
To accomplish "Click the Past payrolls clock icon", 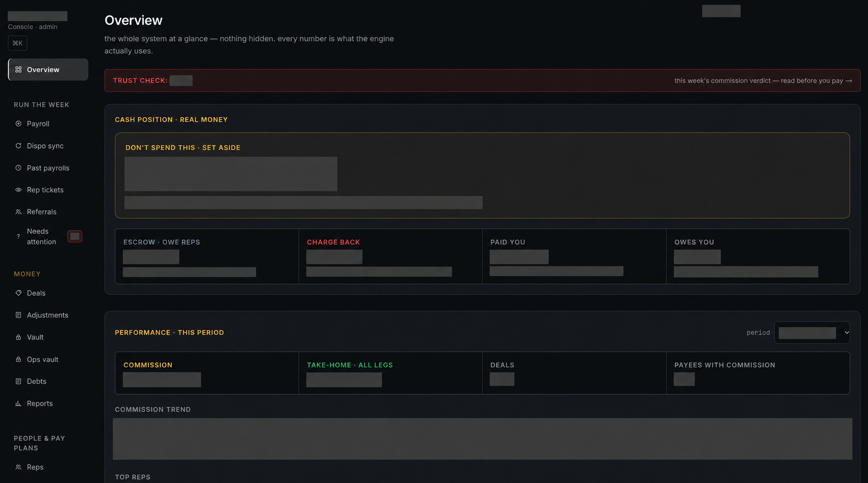I will (x=19, y=168).
